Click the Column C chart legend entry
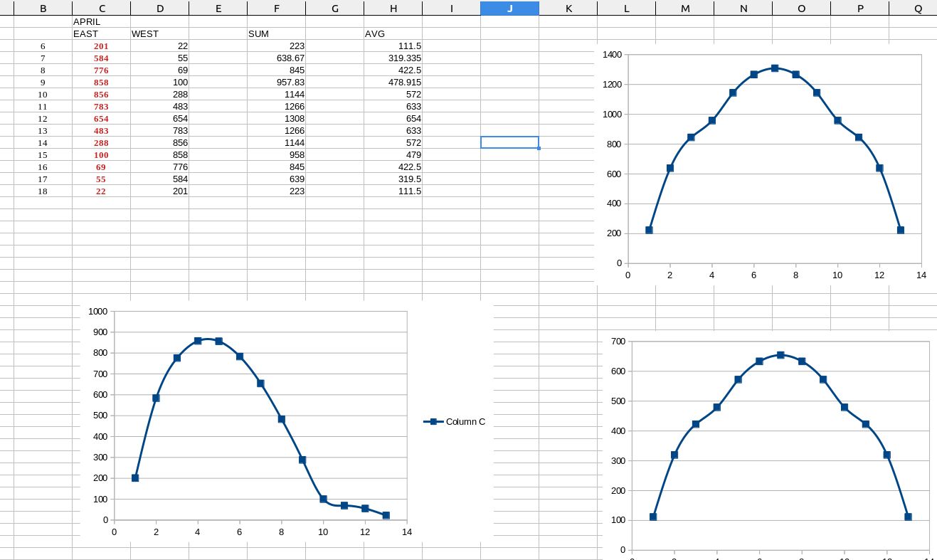The width and height of the screenshot is (937, 560). (x=455, y=421)
